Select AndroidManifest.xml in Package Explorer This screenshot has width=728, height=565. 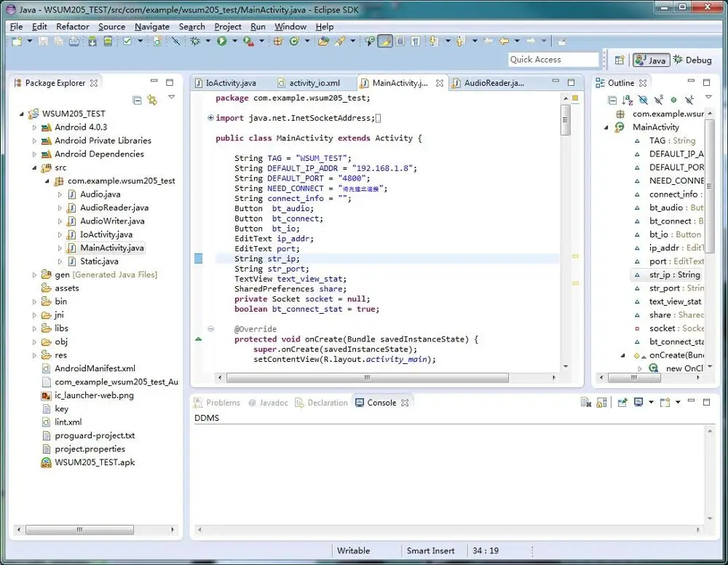95,368
